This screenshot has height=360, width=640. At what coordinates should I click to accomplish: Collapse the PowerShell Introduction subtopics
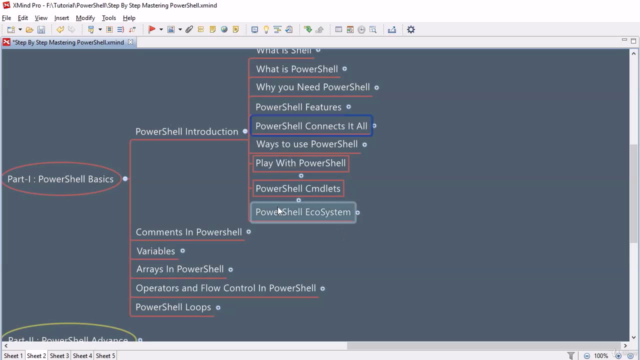click(x=245, y=131)
